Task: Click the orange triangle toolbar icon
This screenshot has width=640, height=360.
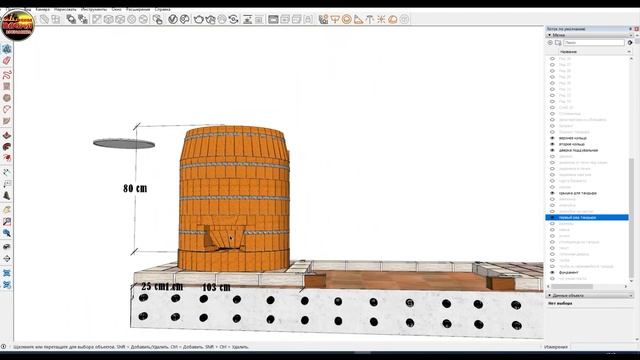Action: [358, 19]
